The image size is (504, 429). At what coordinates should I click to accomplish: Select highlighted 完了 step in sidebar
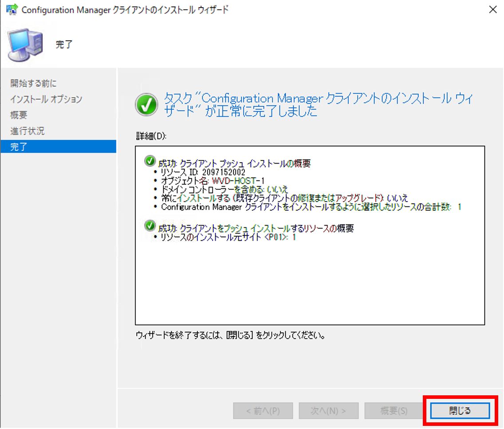click(x=59, y=147)
